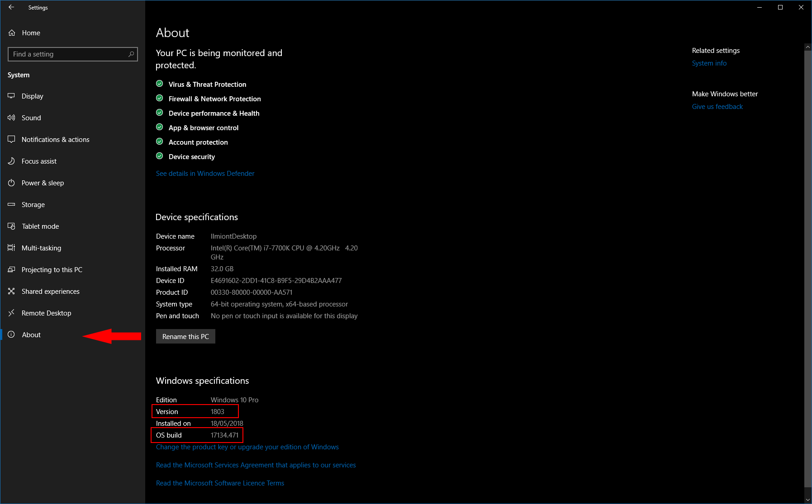Open Storage settings
Image resolution: width=812 pixels, height=504 pixels.
(x=33, y=204)
